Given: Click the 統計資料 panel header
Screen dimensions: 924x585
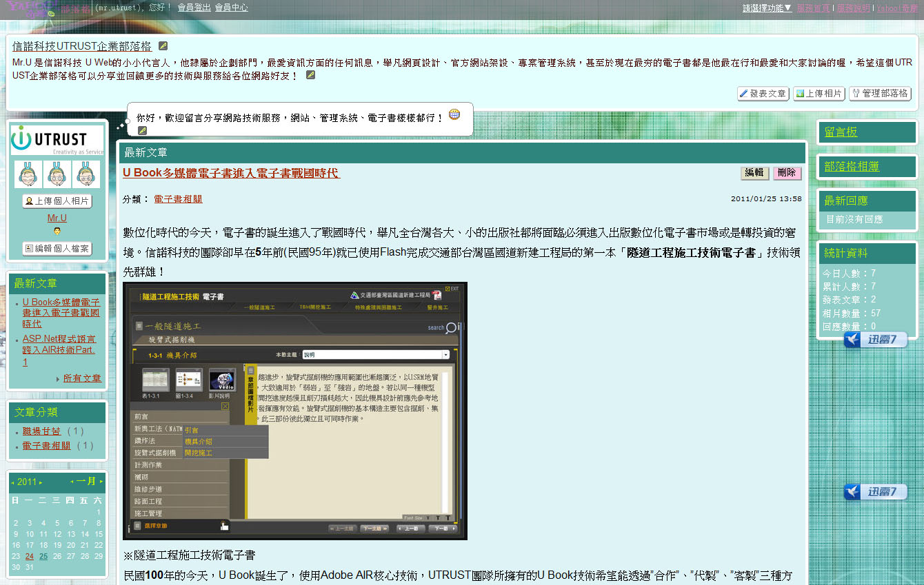Looking at the screenshot, I should (x=867, y=253).
